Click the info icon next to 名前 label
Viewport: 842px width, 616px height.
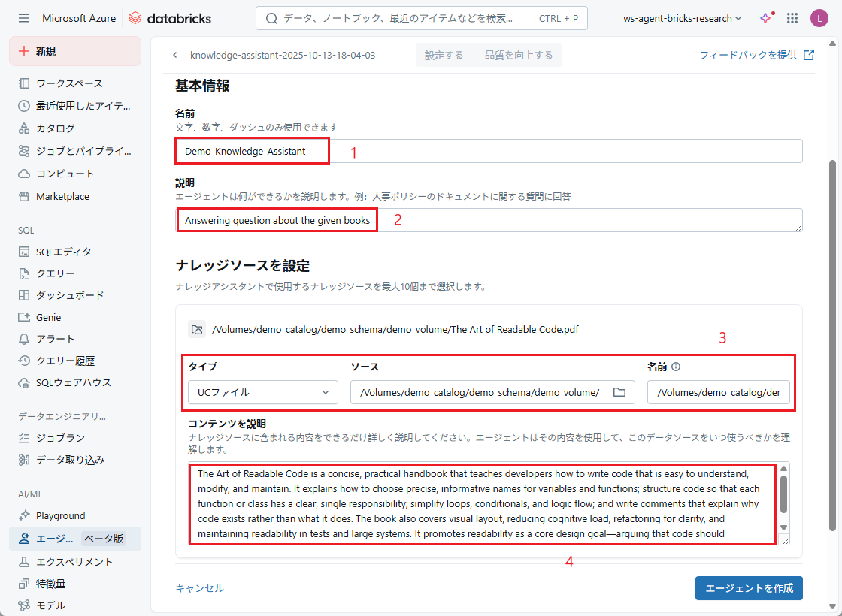click(x=675, y=367)
